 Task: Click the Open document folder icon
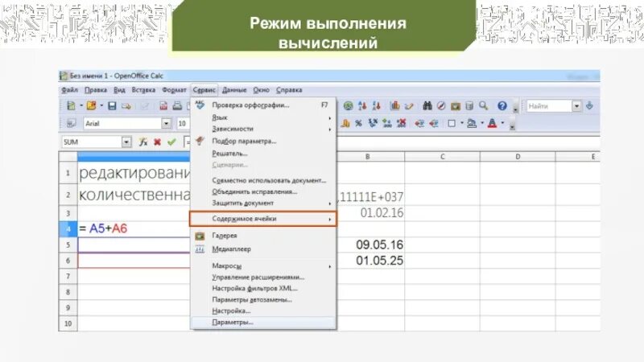point(91,106)
